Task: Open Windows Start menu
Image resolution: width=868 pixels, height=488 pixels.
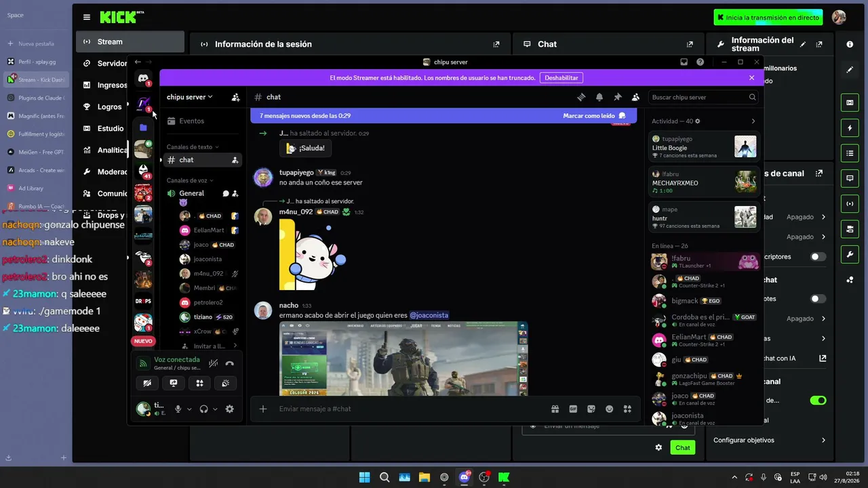Action: point(364,477)
